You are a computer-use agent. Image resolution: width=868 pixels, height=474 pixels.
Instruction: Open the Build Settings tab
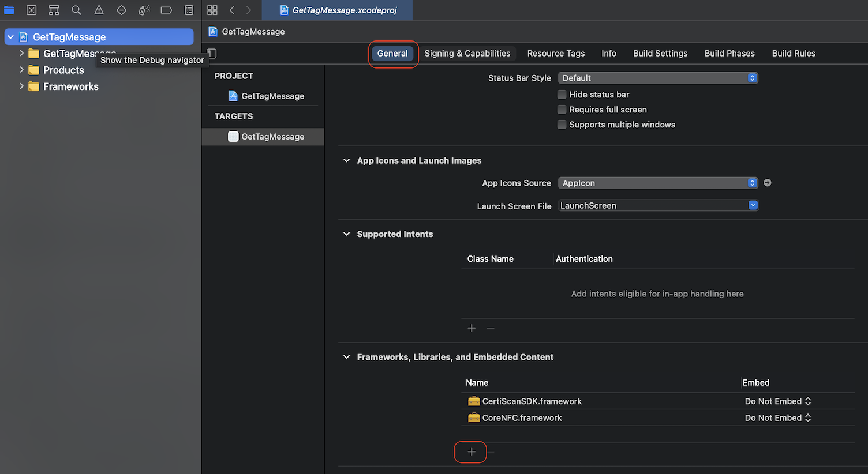pyautogui.click(x=660, y=54)
